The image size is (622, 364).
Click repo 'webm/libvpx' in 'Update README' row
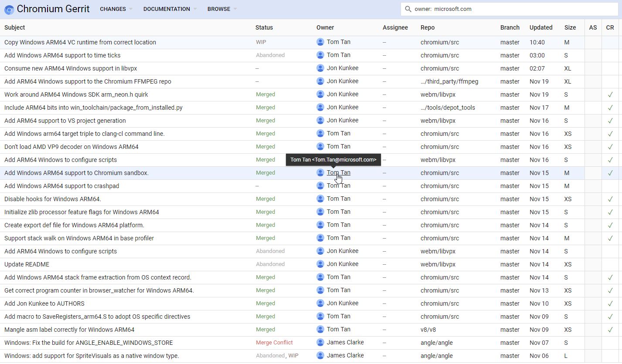(x=438, y=264)
